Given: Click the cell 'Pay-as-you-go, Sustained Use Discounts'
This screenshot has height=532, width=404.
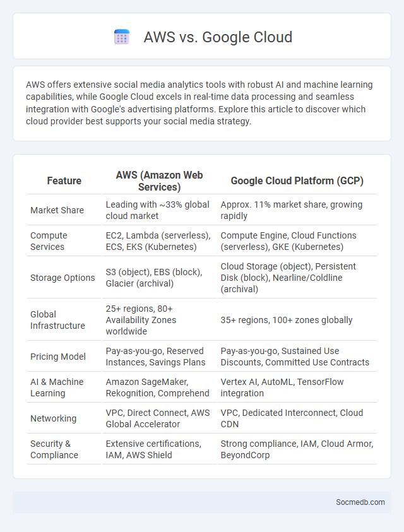Looking at the screenshot, I should pos(297,357).
